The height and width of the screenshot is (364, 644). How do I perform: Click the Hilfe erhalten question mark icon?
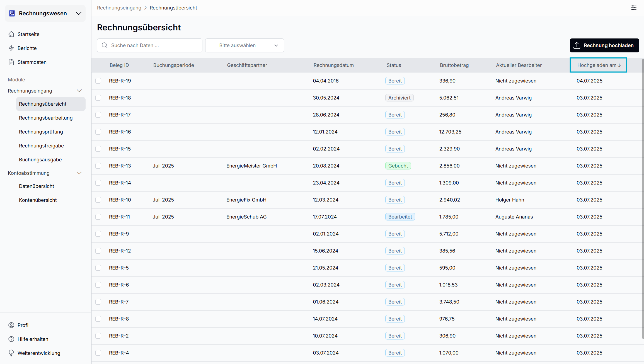11,339
